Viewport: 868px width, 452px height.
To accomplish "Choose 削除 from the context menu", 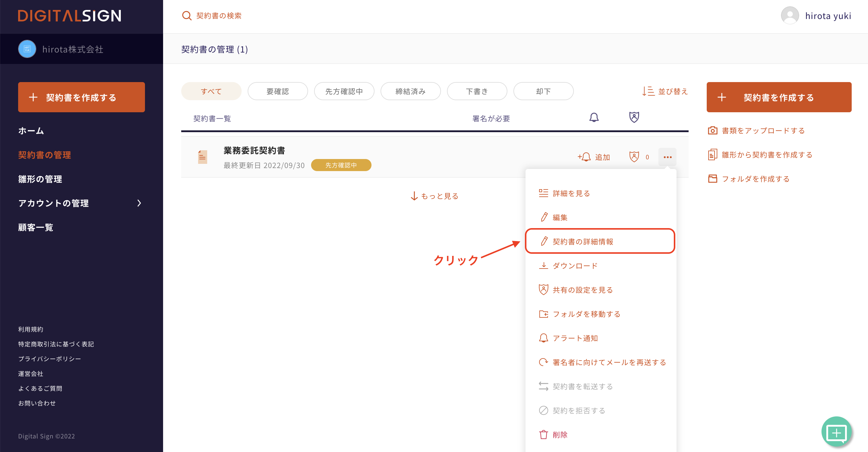I will [x=600, y=435].
